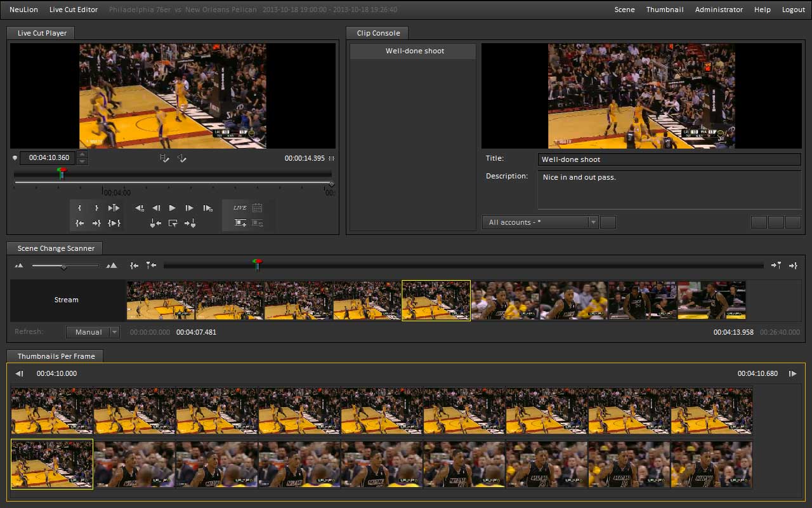
Task: Click the add clip icon below LIVE
Action: (240, 223)
